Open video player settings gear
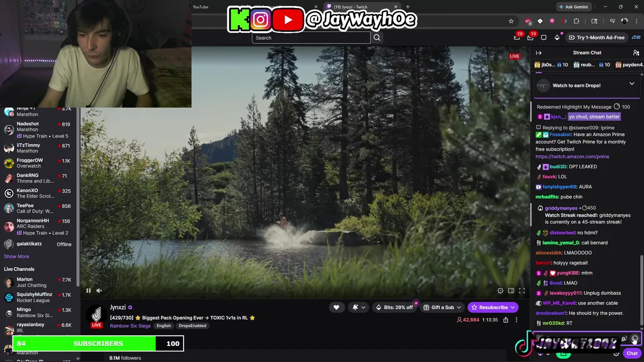This screenshot has height=362, width=644. (x=500, y=291)
